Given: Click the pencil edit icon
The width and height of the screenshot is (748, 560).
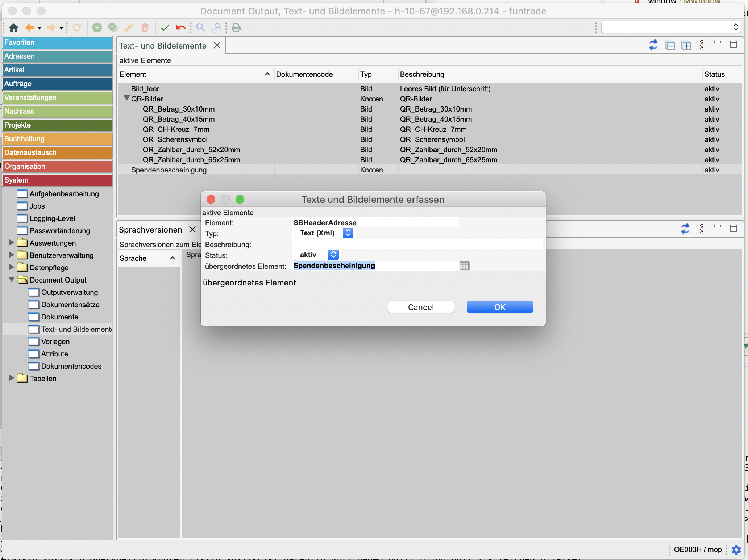Looking at the screenshot, I should coord(129,28).
